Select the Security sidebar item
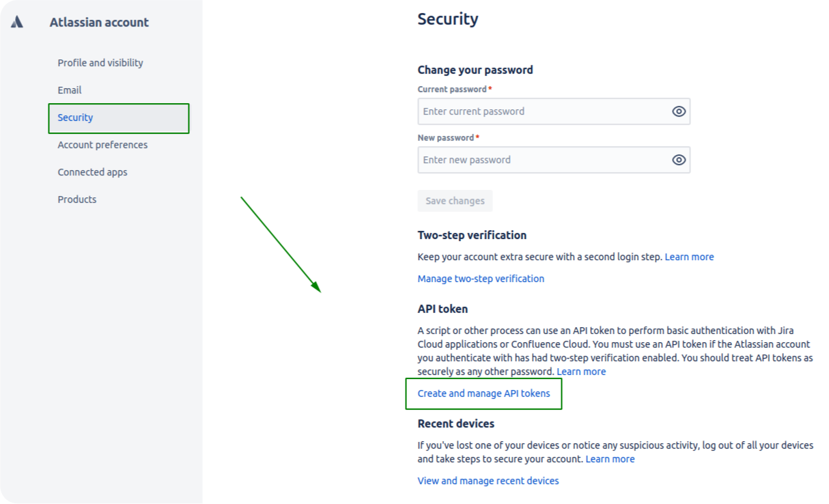Screen dimensions: 829x504 click(x=75, y=117)
